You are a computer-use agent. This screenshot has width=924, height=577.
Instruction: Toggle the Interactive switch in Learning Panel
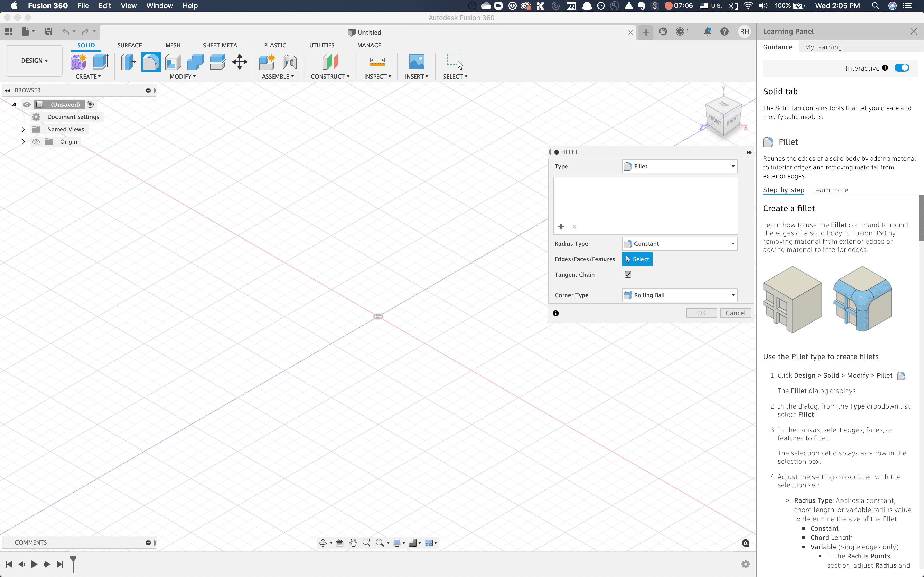[902, 67]
